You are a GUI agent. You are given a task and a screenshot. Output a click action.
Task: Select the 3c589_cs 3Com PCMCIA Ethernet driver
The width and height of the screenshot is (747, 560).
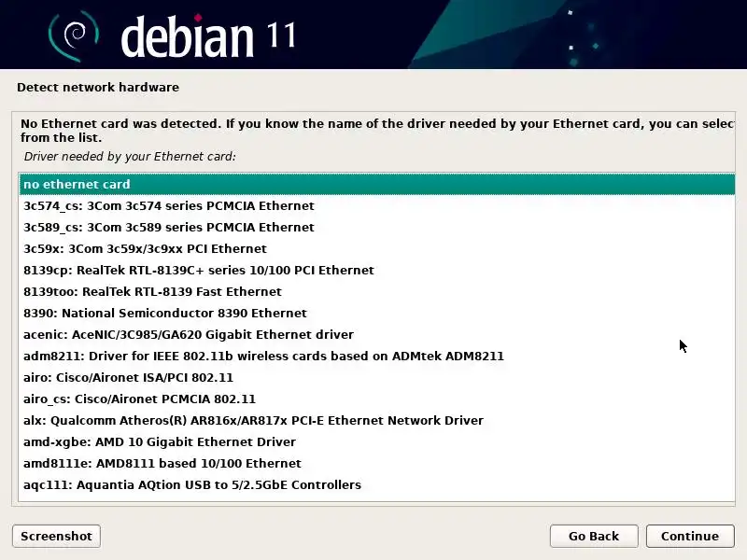[x=377, y=227]
